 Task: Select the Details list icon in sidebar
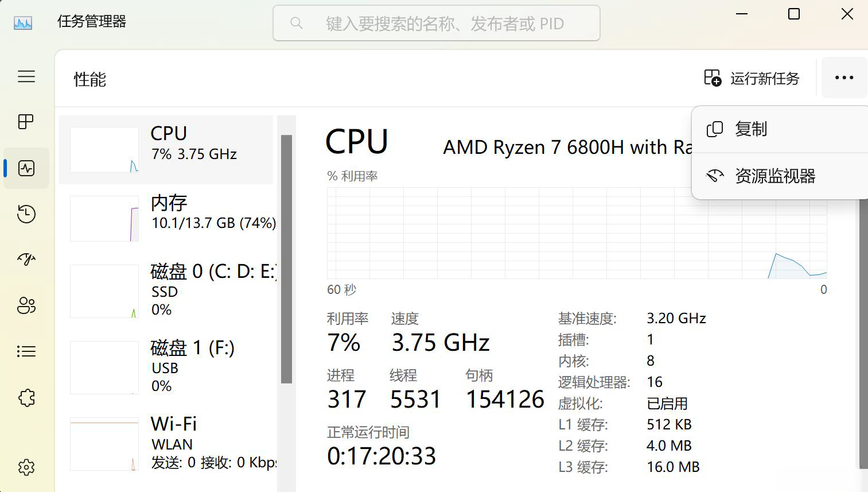coord(26,351)
